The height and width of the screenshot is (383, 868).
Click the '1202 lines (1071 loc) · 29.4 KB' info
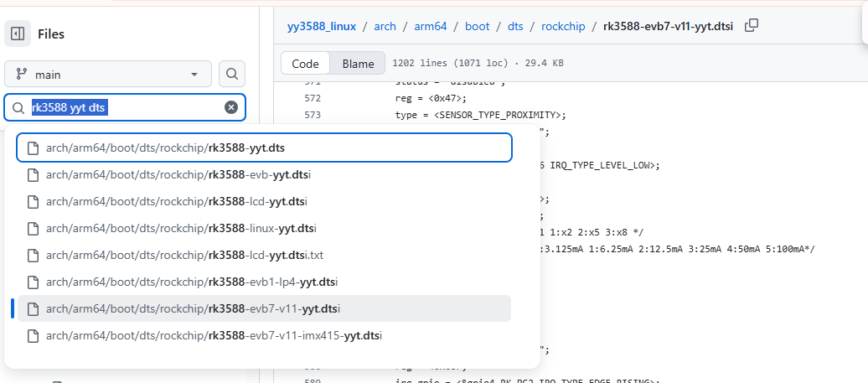478,63
